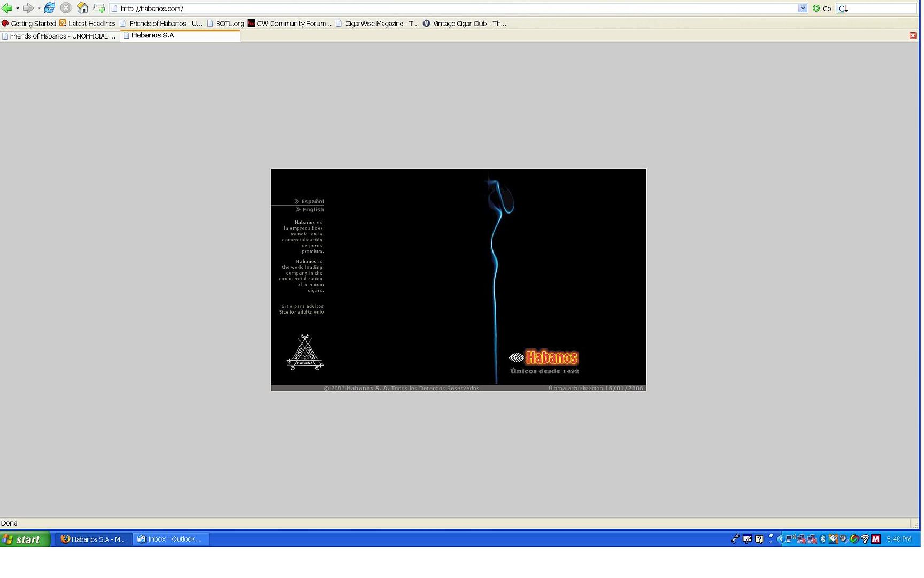
Task: Click the Forward arrow button
Action: (28, 8)
